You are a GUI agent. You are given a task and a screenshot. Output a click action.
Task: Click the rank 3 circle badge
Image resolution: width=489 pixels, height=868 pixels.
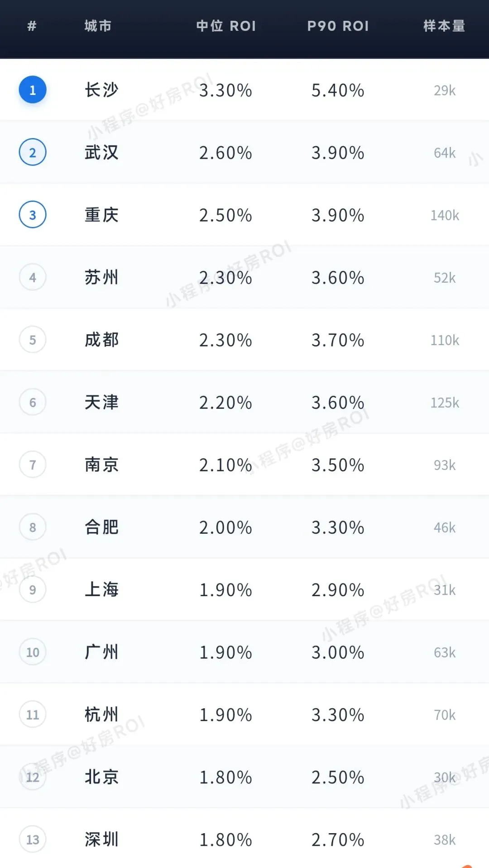point(33,215)
